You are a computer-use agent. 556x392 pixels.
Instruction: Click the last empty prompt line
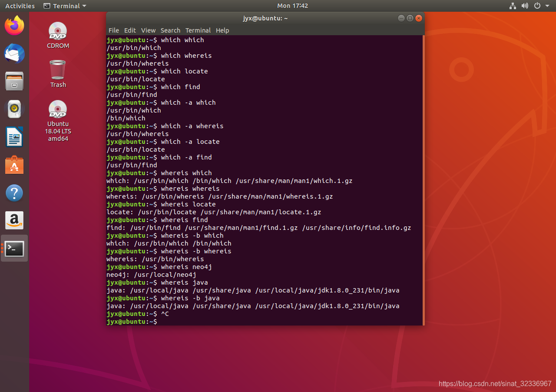(x=132, y=322)
